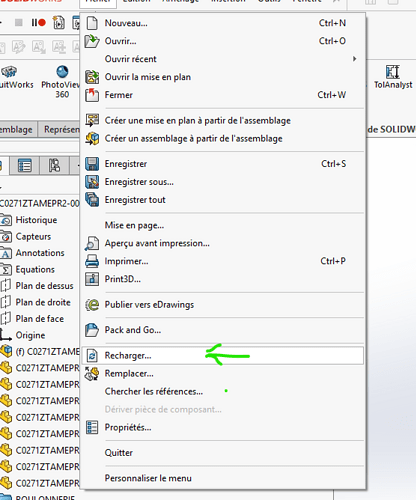
Task: Click the Print3D icon
Action: point(92,279)
